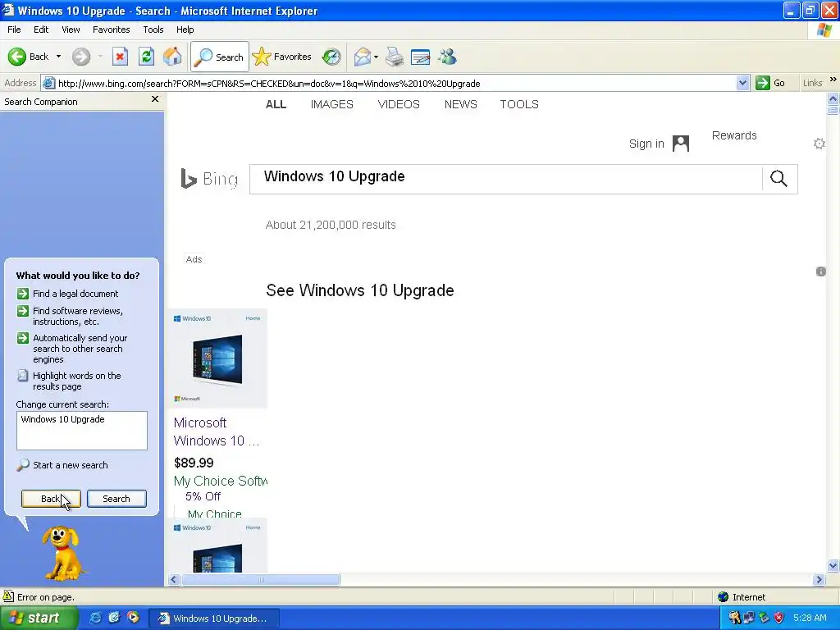Switch to the NEWS tab on Bing
The height and width of the screenshot is (630, 840).
click(x=461, y=104)
